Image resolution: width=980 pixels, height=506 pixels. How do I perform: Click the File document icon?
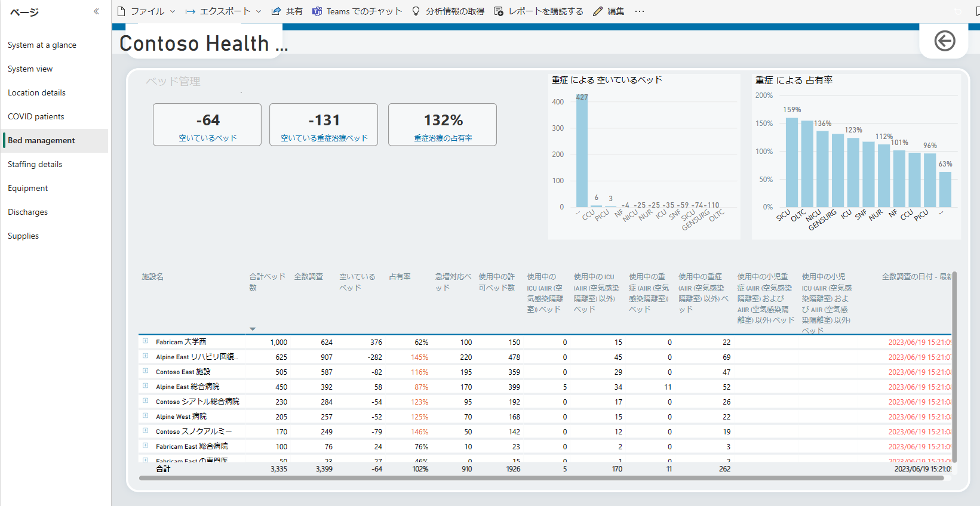121,11
